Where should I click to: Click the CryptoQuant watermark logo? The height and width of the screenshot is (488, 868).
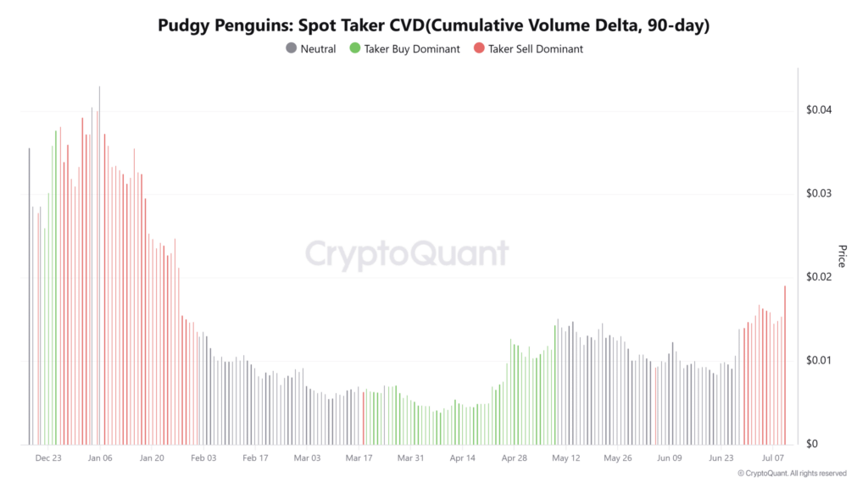[407, 254]
